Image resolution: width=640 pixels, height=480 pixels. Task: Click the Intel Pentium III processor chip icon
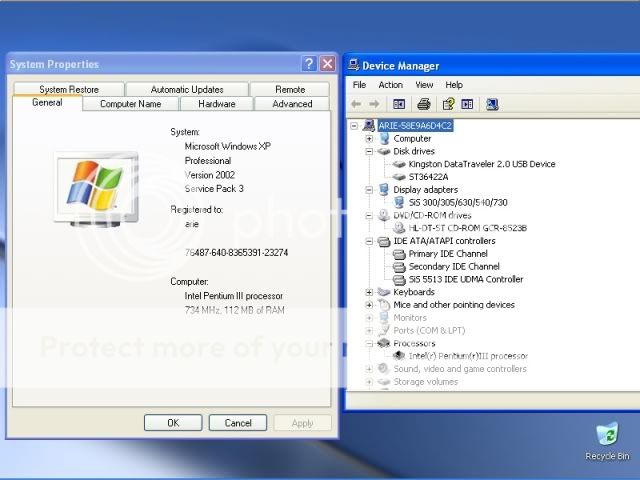pos(399,356)
